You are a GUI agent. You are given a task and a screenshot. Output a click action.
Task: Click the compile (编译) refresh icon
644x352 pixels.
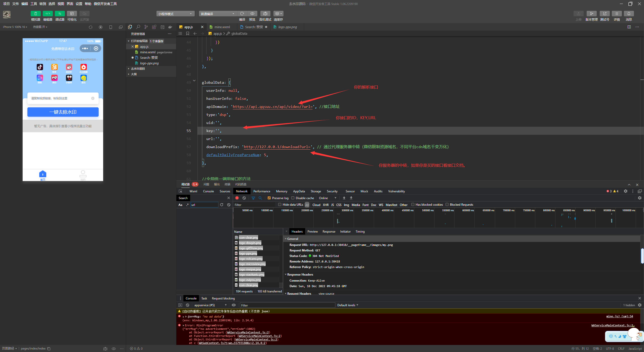point(242,14)
